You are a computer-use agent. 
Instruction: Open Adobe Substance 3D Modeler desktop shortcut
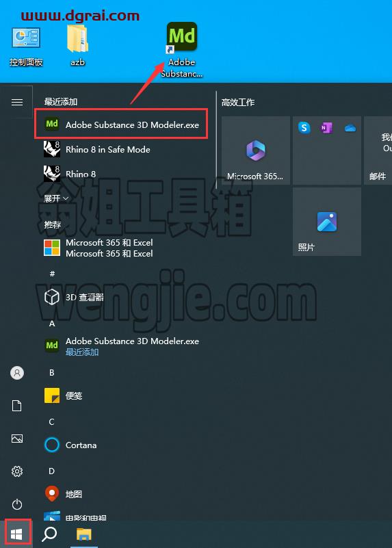(x=182, y=49)
